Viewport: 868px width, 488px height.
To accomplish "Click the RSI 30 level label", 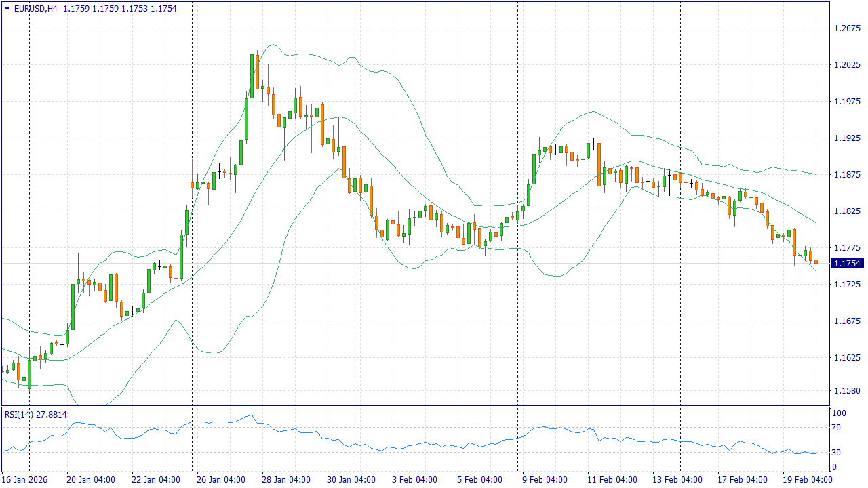I will (x=837, y=453).
